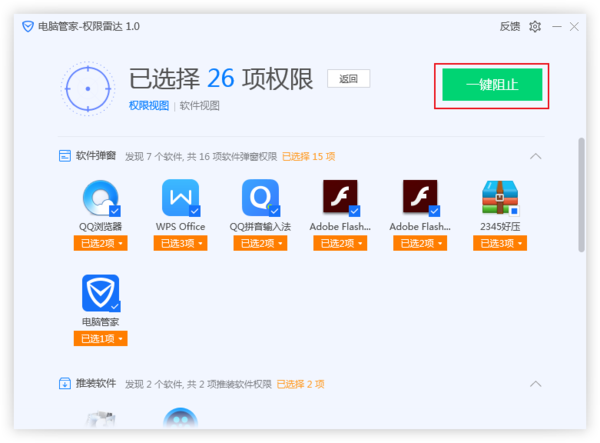Image resolution: width=600 pixels, height=443 pixels.
Task: Collapse the 推装软件 section
Action: [x=536, y=384]
